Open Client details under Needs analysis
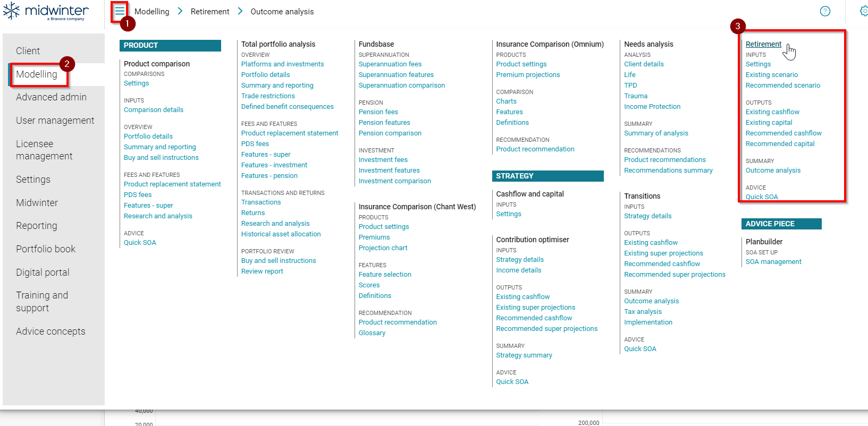868x426 pixels. [644, 64]
